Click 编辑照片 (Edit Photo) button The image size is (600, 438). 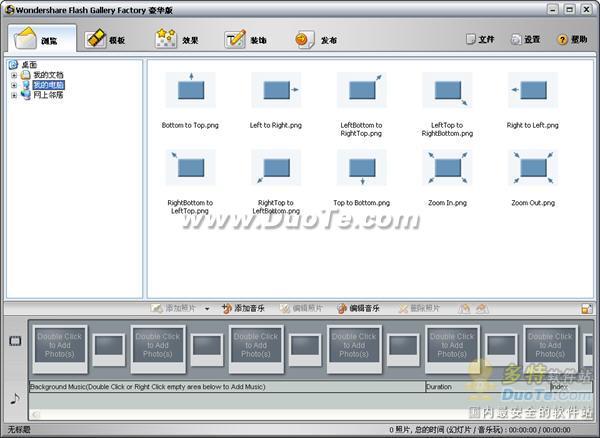301,308
